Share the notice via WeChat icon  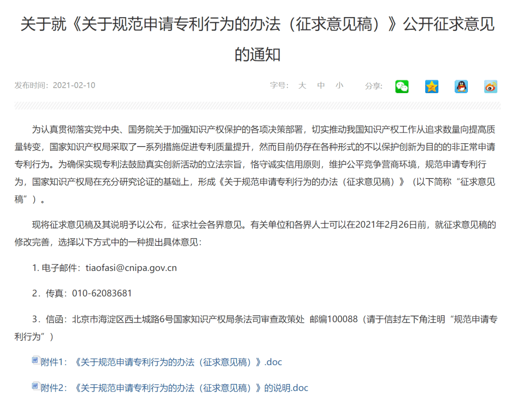pos(402,87)
